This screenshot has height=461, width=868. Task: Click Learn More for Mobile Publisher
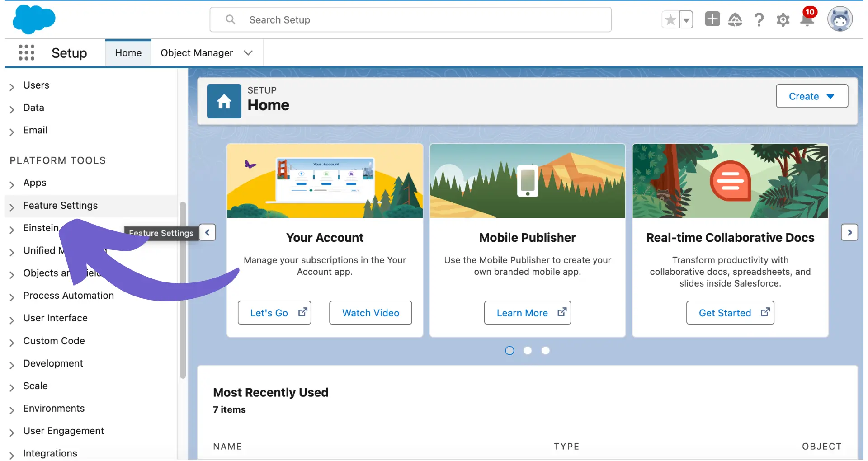click(528, 313)
